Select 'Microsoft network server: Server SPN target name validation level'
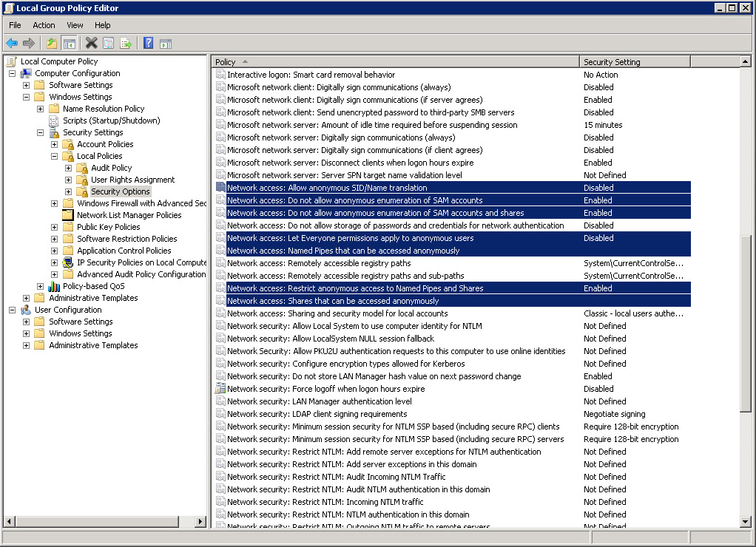This screenshot has height=547, width=756. (x=453, y=175)
